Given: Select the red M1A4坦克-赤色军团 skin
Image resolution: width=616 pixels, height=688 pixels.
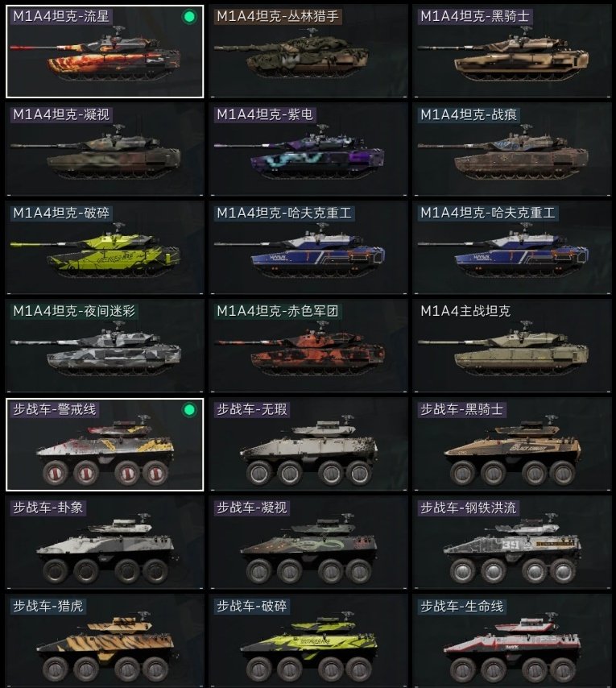Looking at the screenshot, I should 308,346.
